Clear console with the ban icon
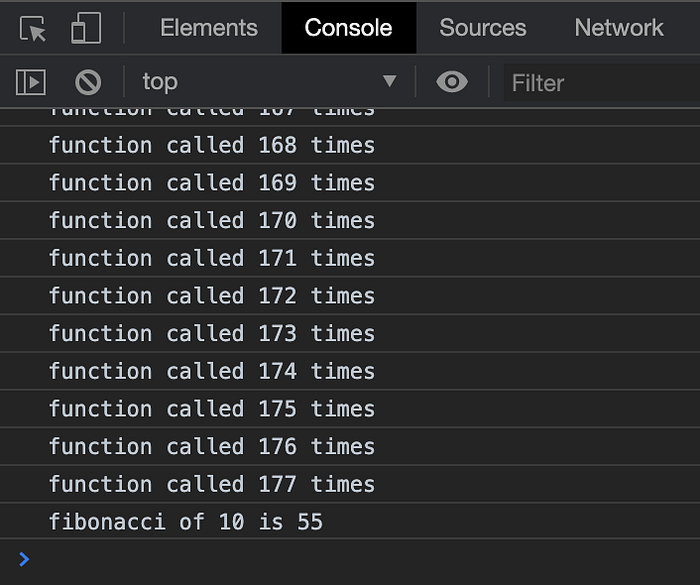The height and width of the screenshot is (585, 700). pyautogui.click(x=88, y=82)
